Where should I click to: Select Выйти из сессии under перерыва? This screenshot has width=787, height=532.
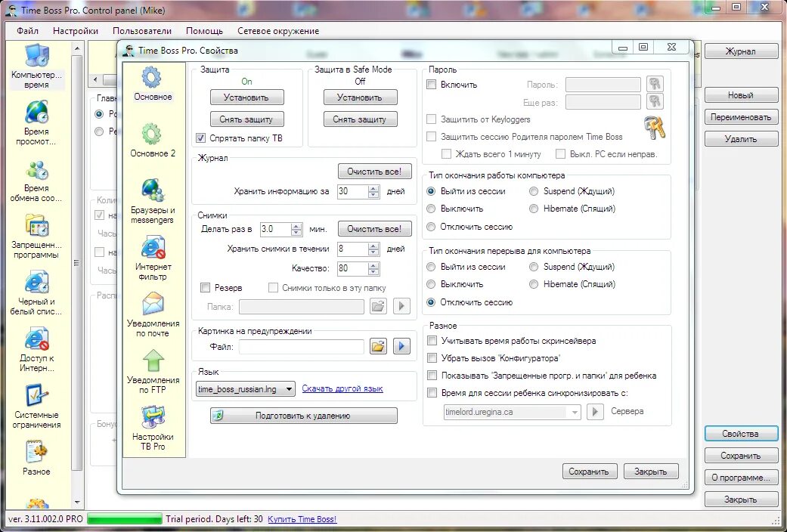(431, 267)
